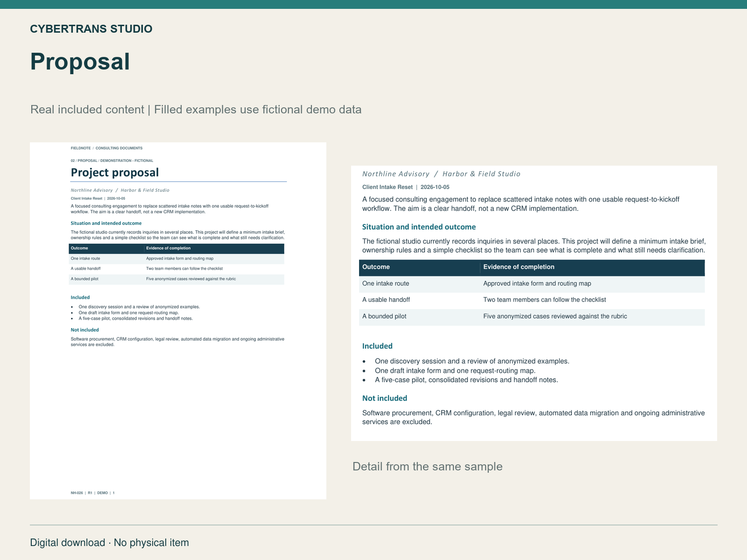The image size is (747, 560).
Task: Click 'Approved intake form and routing map' in the enlarged detail
Action: [537, 284]
